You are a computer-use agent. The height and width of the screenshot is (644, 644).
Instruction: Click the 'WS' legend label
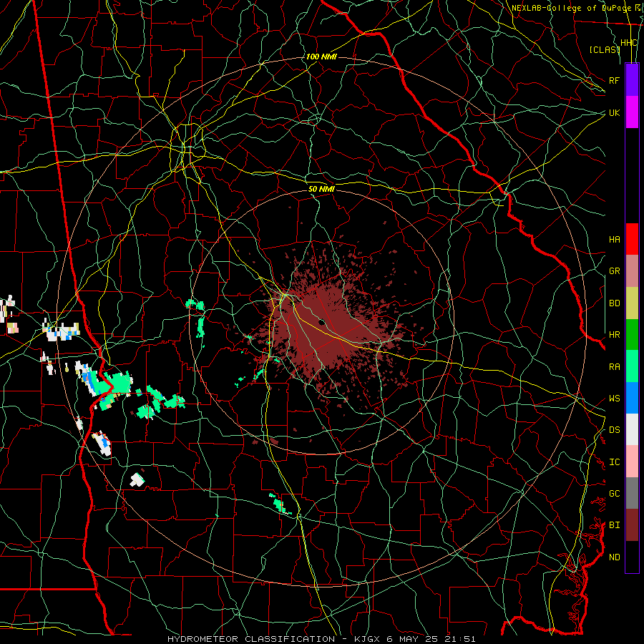(614, 398)
